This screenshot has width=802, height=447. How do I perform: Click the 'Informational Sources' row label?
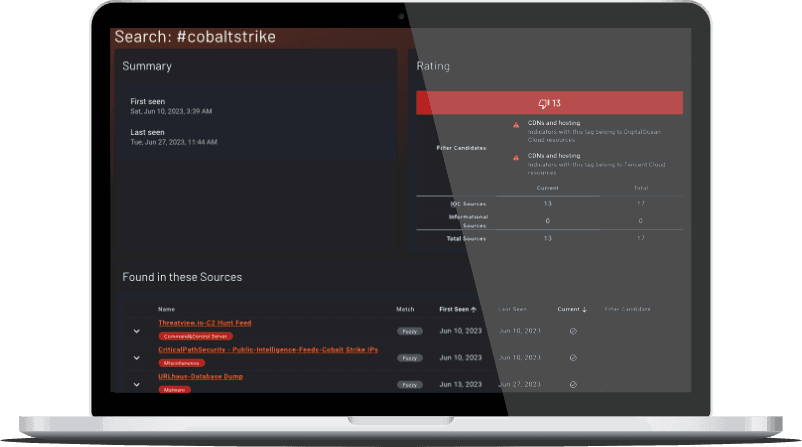[x=469, y=221]
